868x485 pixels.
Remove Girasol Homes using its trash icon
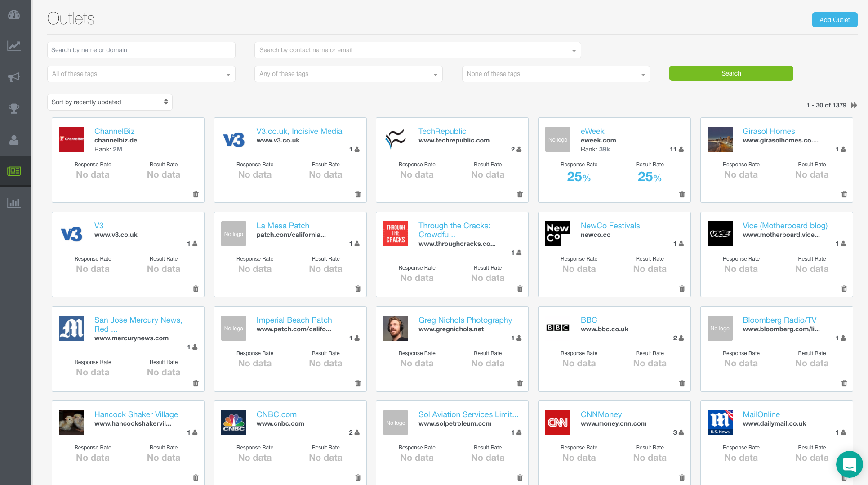tap(844, 194)
